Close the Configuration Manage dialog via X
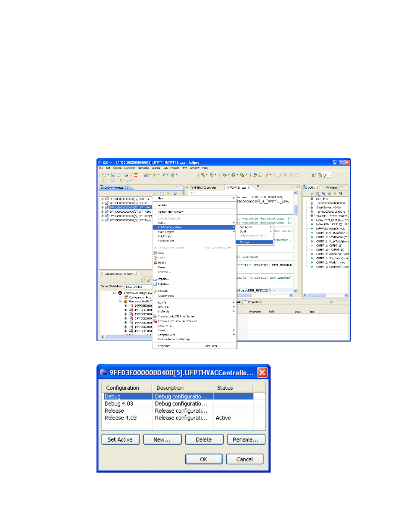 [x=262, y=372]
